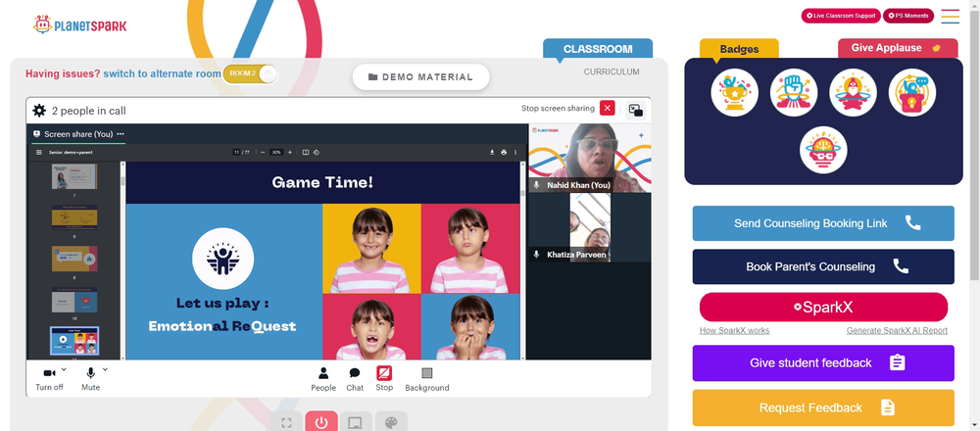This screenshot has width=980, height=431.
Task: Click the red power end-class button
Action: click(321, 423)
